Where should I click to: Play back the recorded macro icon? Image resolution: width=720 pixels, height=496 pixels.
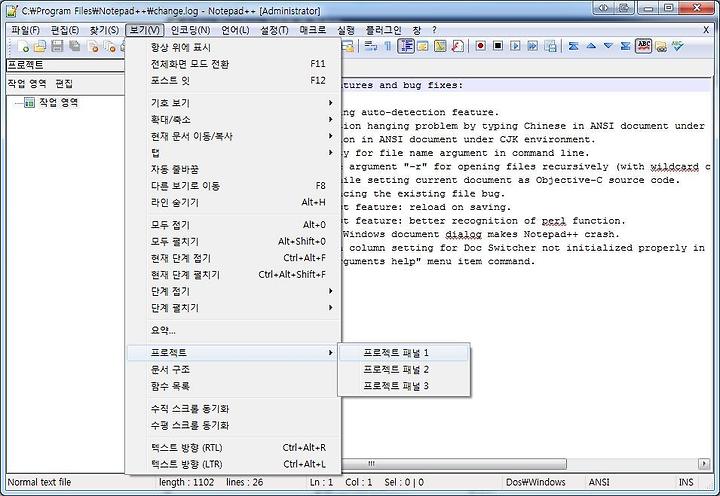click(515, 46)
